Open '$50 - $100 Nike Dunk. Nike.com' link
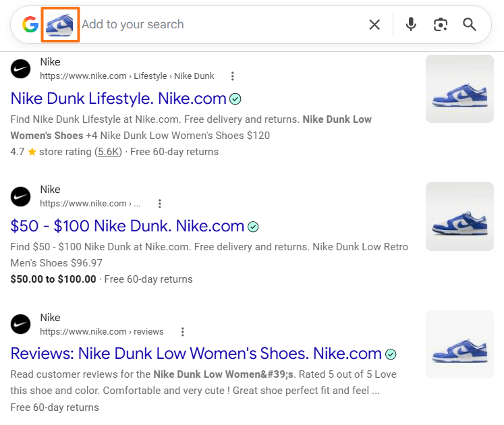504x425 pixels. point(128,226)
